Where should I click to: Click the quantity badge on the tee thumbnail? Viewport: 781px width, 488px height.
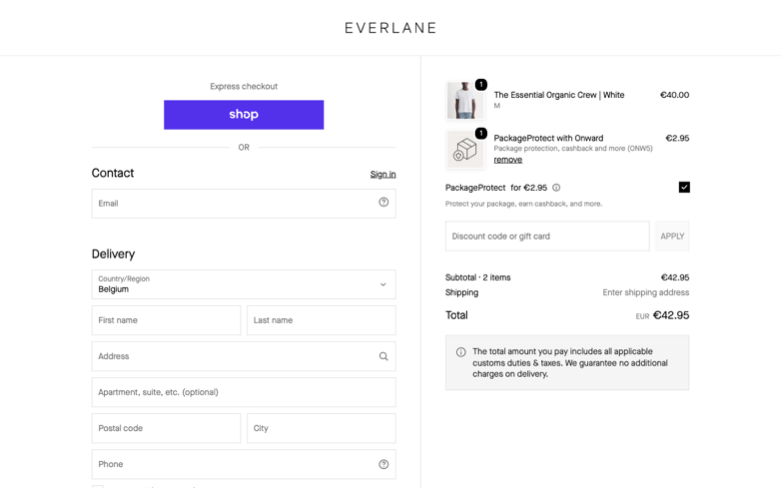pos(481,85)
